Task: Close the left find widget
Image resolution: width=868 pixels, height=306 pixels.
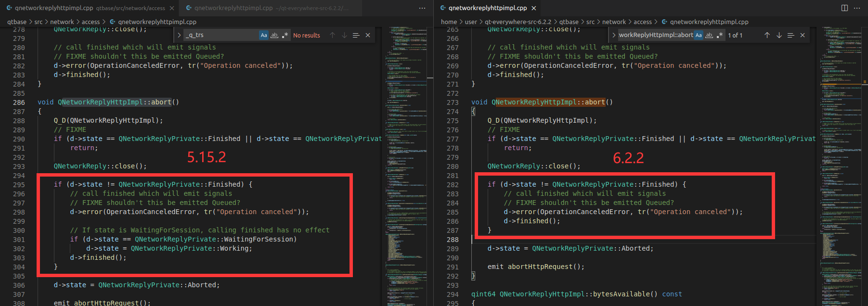Action: pyautogui.click(x=368, y=35)
